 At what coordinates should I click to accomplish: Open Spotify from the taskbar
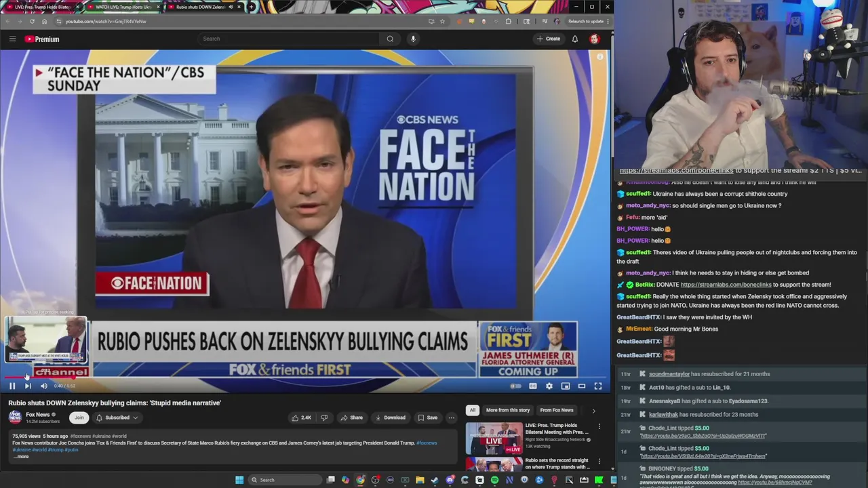pos(494,480)
